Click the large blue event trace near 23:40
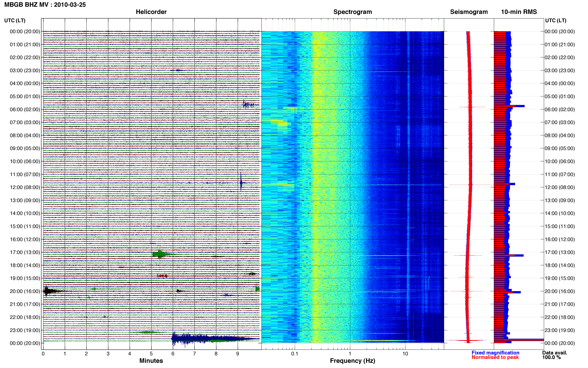Screen dimensions: 588x368 215,339
